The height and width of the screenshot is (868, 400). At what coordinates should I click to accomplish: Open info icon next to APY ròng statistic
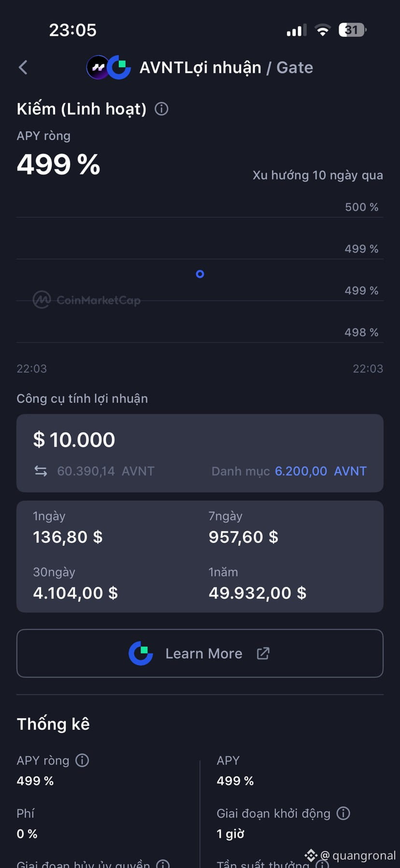(x=82, y=760)
